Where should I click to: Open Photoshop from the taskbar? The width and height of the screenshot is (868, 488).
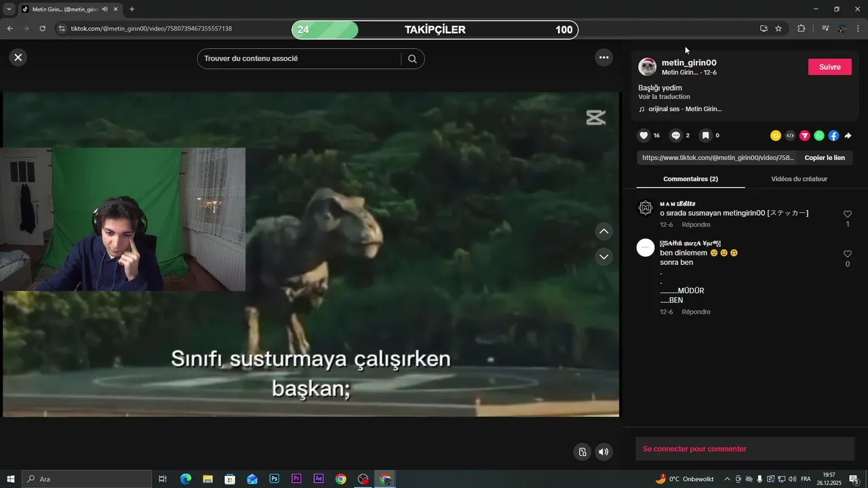274,479
